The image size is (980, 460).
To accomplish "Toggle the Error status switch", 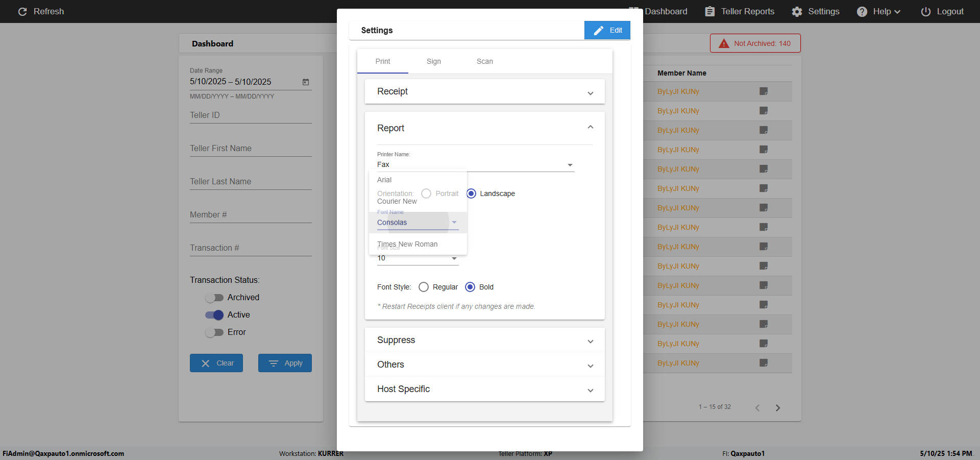I will point(214,332).
